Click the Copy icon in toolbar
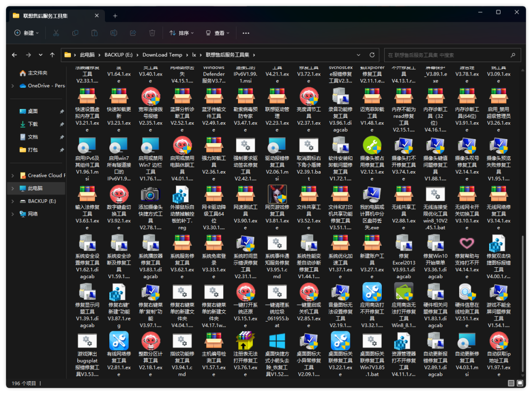 click(75, 33)
